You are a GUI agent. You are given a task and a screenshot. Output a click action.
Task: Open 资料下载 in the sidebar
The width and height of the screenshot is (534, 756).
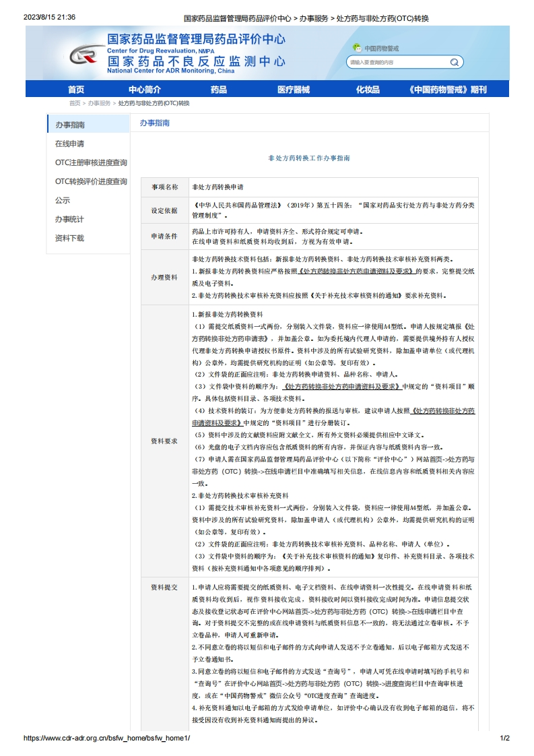[70, 238]
